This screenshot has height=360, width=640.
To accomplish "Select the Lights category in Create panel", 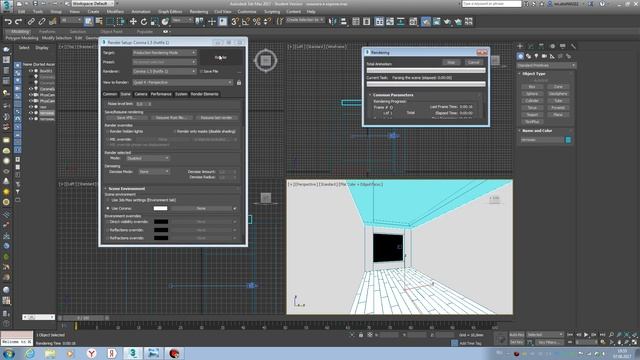I will pos(536,56).
